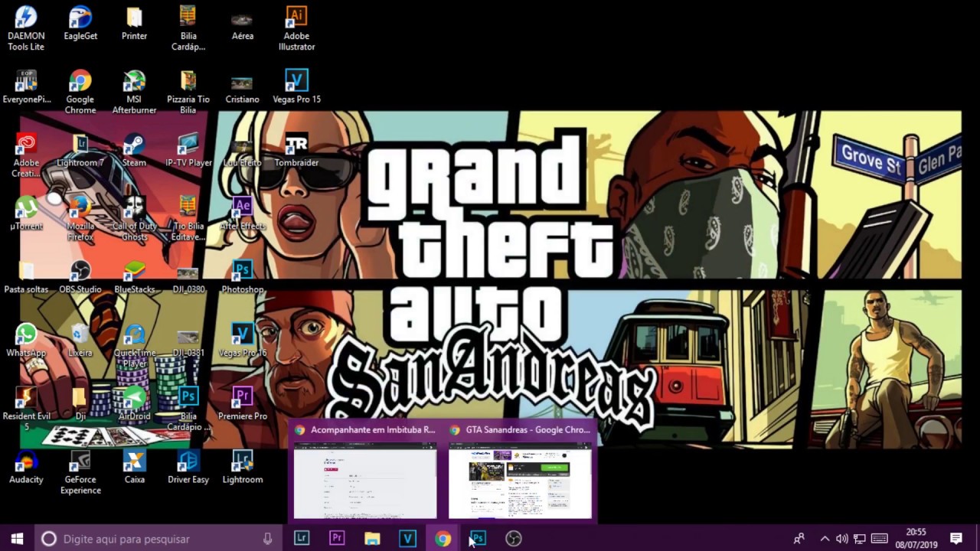Select the Vegas Pro 15 desktop icon
This screenshot has height=551, width=980.
[x=296, y=86]
